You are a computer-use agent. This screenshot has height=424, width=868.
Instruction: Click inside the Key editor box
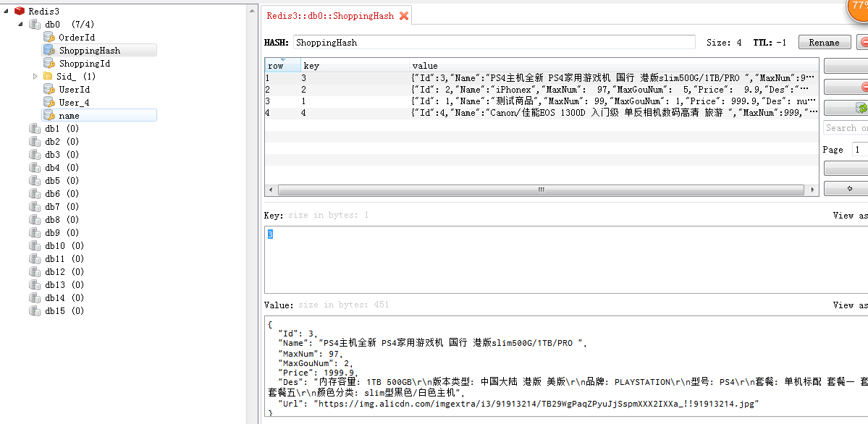coord(565,259)
